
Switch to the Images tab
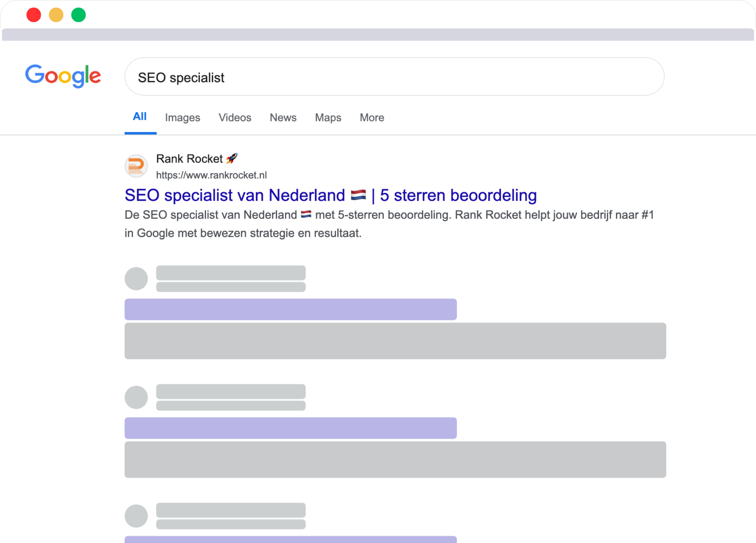point(182,117)
